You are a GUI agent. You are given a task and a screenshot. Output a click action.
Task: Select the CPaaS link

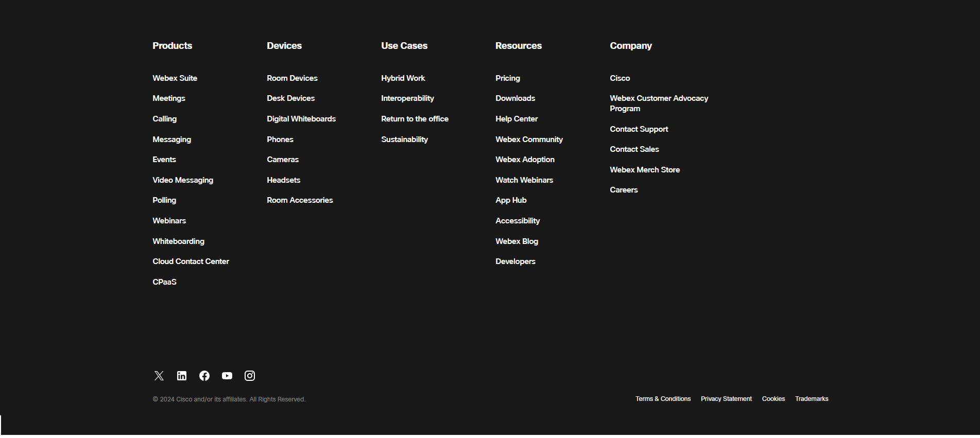(165, 282)
